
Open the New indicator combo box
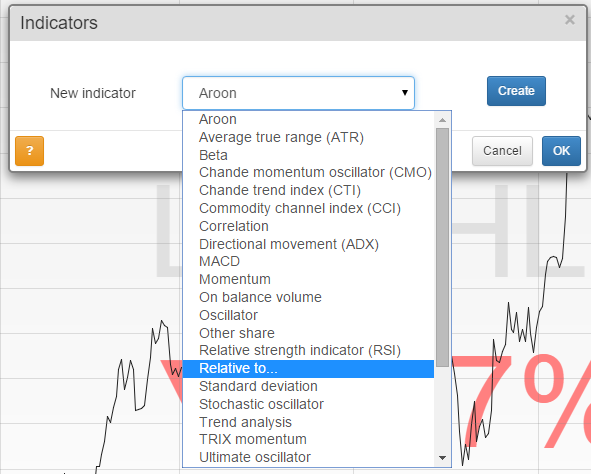(x=299, y=93)
